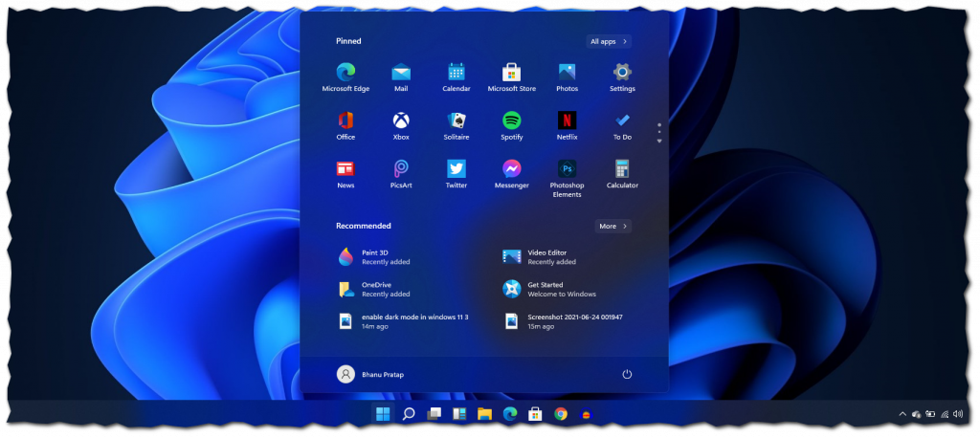Go to next pinned apps page arrow

pyautogui.click(x=658, y=142)
